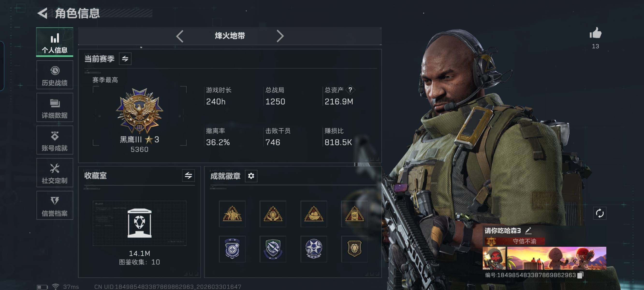Open the 历史战绩 tab

[55, 75]
